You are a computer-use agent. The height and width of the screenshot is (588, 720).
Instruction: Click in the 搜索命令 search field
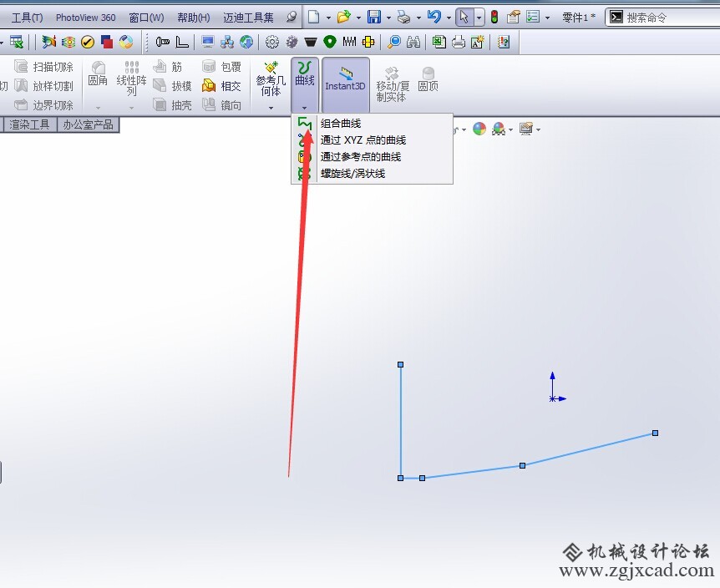pos(663,18)
